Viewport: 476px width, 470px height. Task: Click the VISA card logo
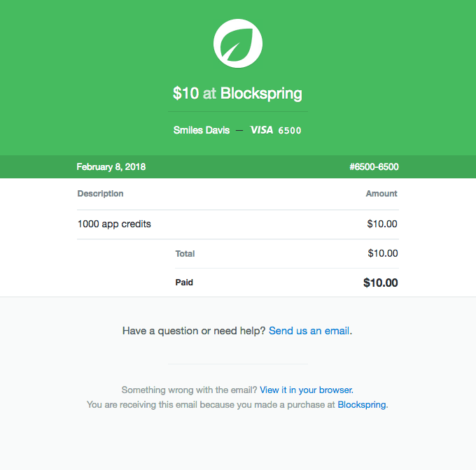[261, 130]
